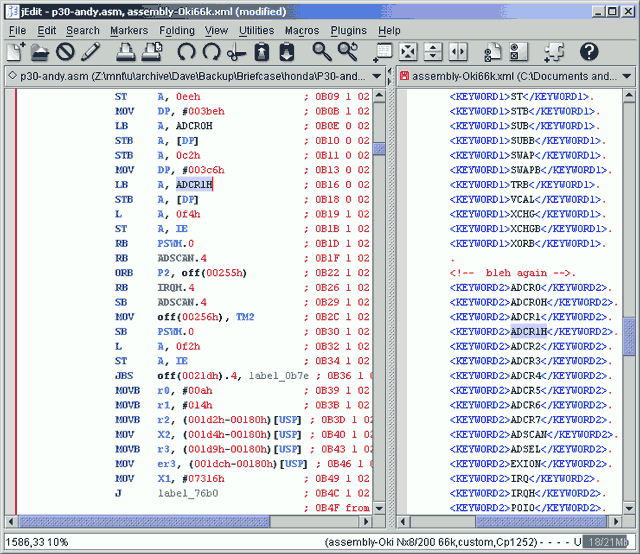Click the split pane divider collapse arrows
640x554 pixels.
point(389,76)
